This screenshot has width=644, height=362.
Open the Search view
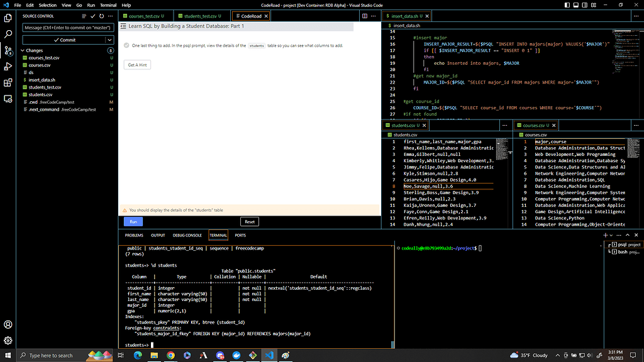tap(8, 35)
